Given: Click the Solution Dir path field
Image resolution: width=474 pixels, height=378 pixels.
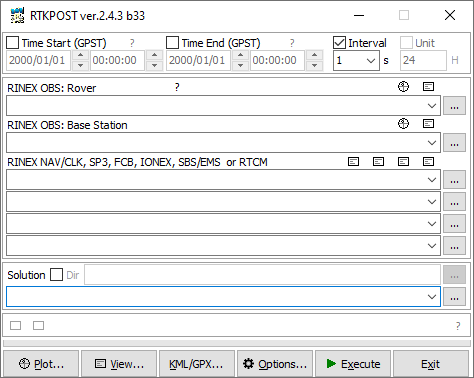Looking at the screenshot, I should pyautogui.click(x=262, y=275).
